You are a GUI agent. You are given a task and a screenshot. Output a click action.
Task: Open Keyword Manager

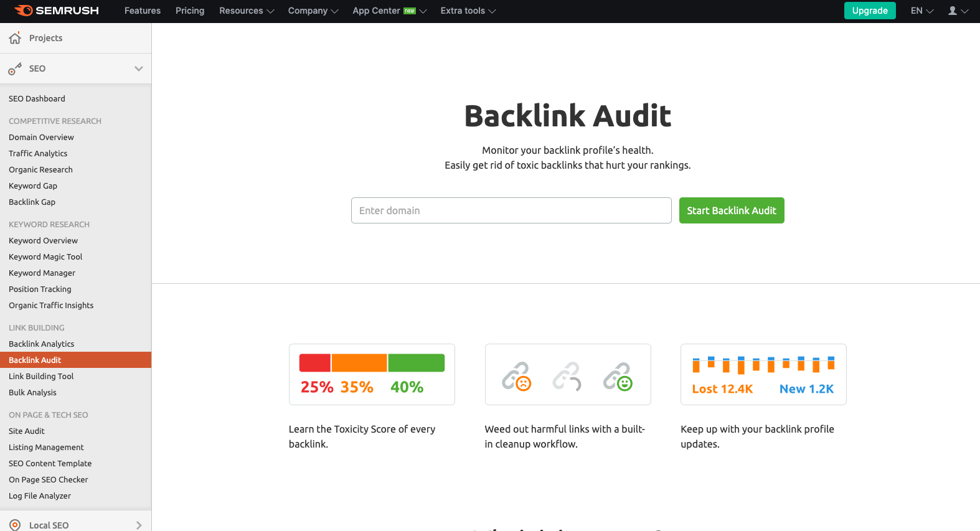[x=42, y=273]
